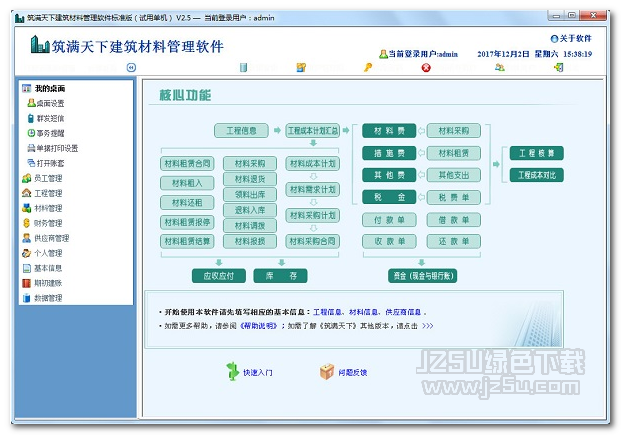
Task: Follow the 供应商信息 hyperlink
Action: click(x=403, y=312)
